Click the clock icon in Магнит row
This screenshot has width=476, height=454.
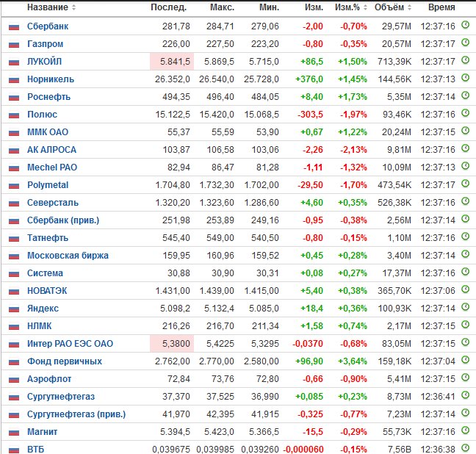[465, 430]
